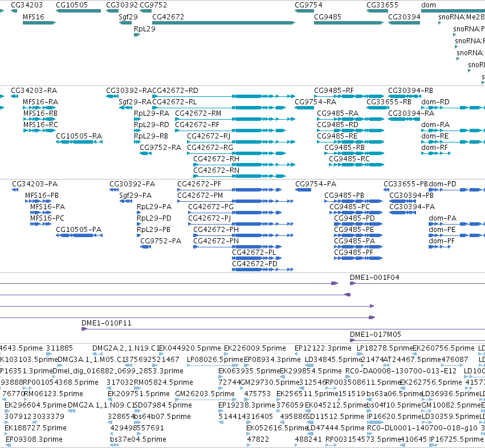Click the MFS16-RC transcript label

coord(40,125)
